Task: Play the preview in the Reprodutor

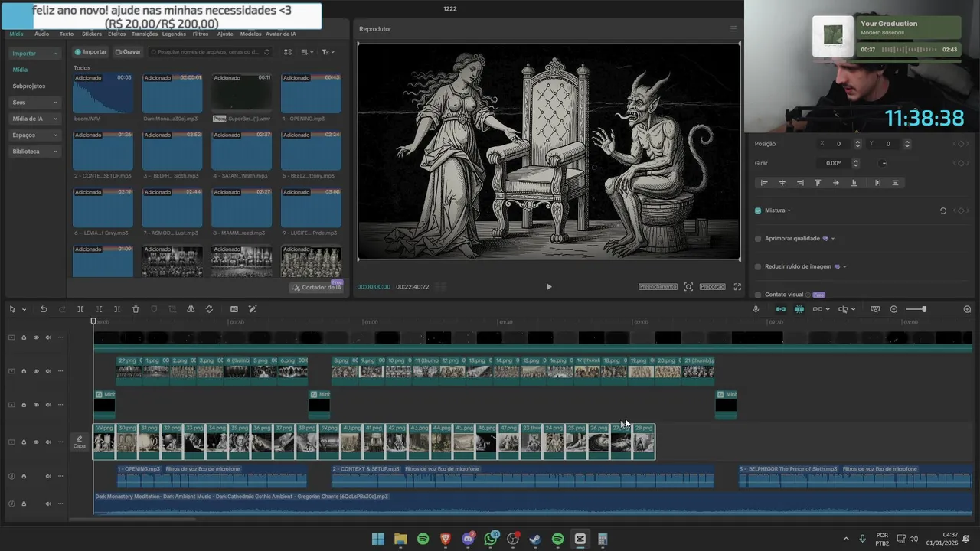Action: (x=548, y=287)
